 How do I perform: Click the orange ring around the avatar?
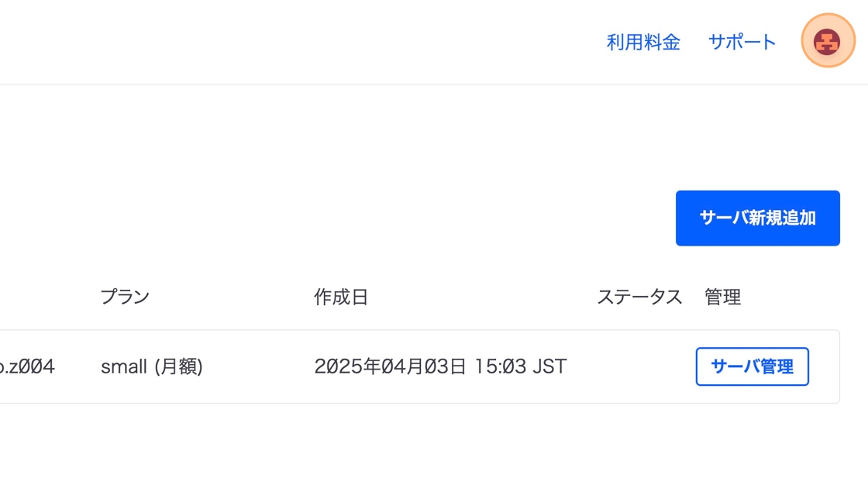807,40
